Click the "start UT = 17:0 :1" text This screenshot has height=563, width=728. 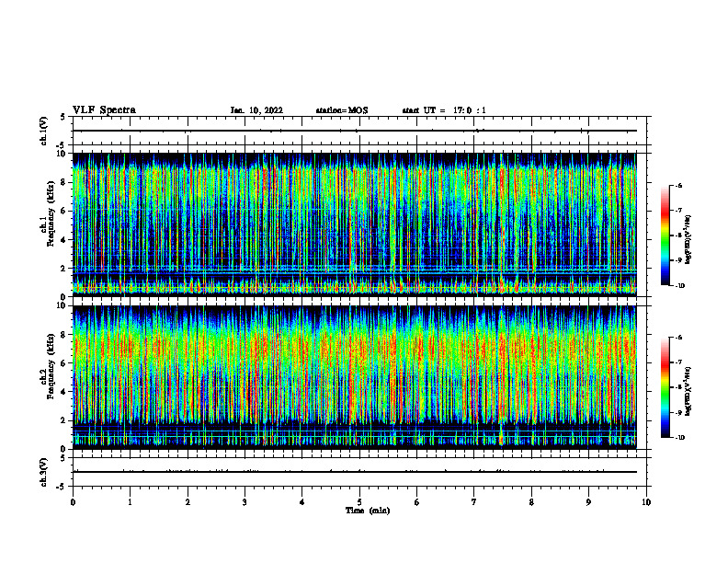(x=444, y=110)
